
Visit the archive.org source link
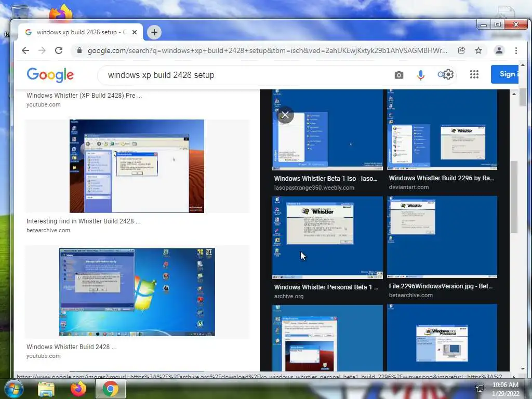[289, 296]
